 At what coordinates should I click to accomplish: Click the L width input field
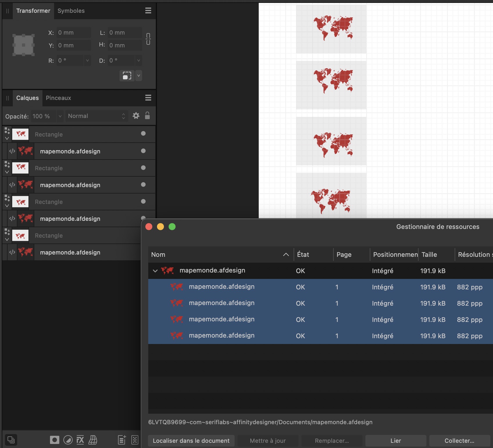click(125, 33)
